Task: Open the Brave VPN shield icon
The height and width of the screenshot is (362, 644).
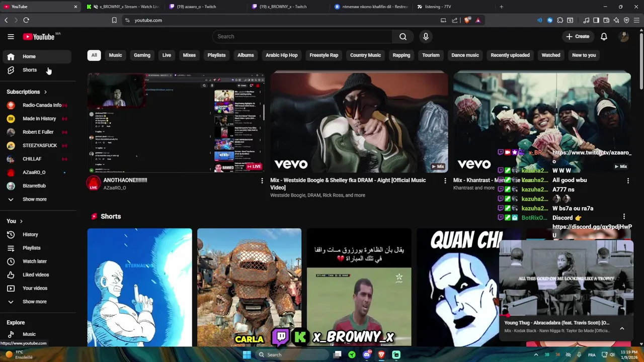Action: [626, 20]
